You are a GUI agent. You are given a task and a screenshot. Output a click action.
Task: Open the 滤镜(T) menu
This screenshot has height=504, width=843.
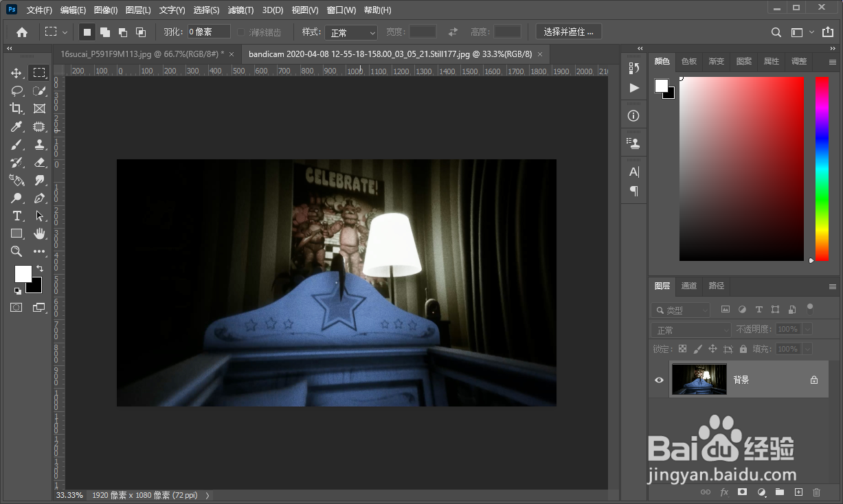(x=240, y=10)
